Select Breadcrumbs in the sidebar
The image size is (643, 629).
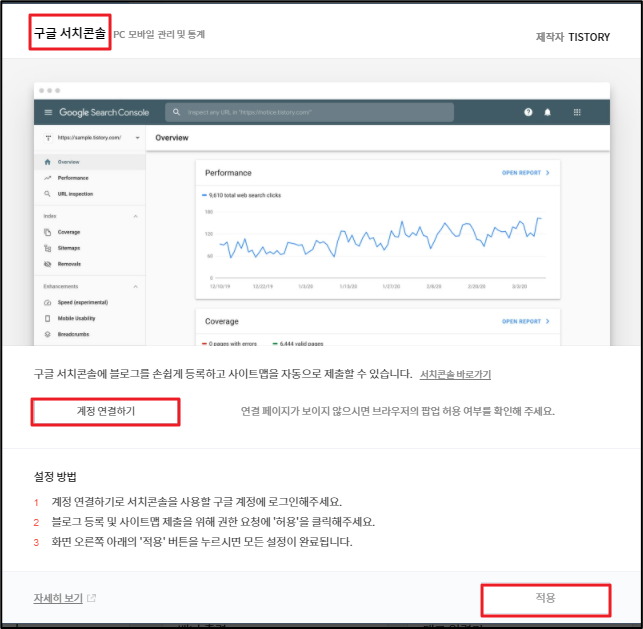point(73,335)
